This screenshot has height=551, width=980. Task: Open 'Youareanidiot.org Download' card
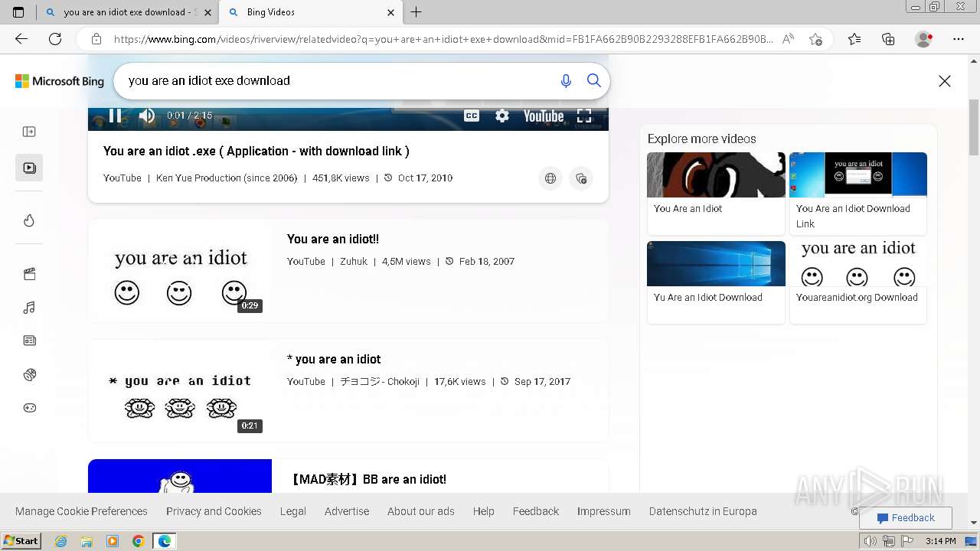[858, 282]
